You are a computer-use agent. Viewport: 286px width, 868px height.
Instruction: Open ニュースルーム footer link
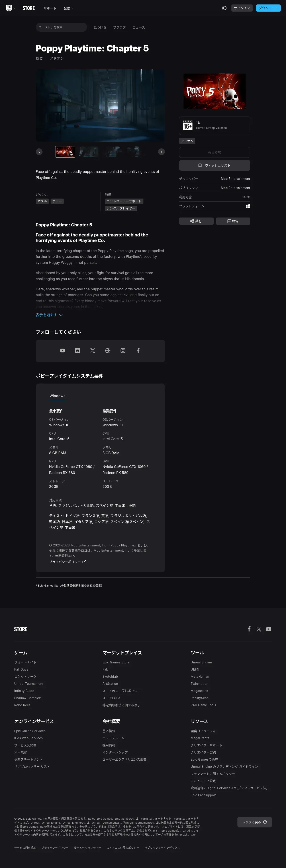point(114,738)
